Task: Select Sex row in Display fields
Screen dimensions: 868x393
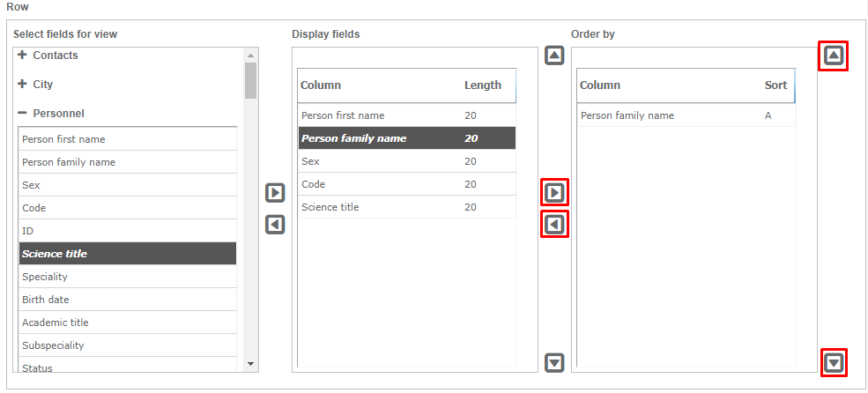Action: [310, 161]
